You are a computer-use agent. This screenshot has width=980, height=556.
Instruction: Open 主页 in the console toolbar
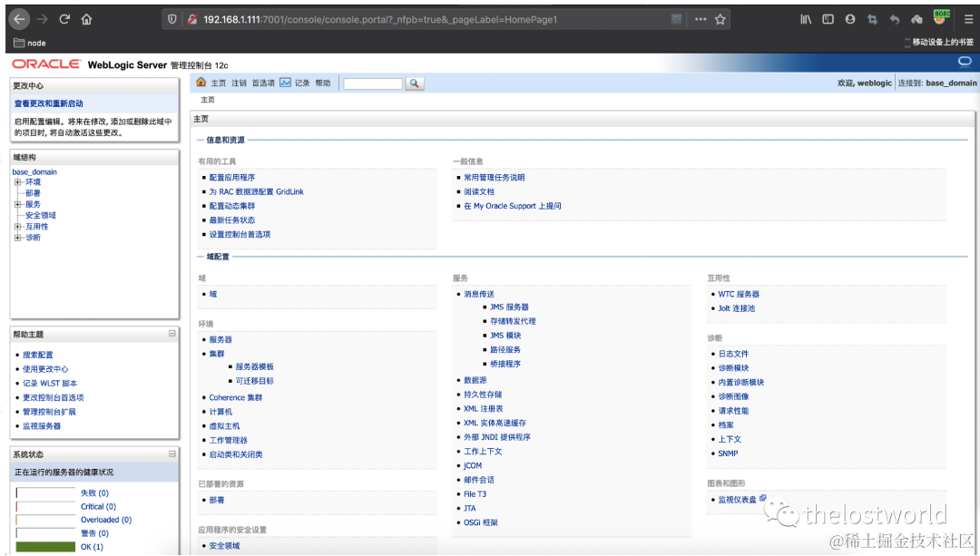(218, 83)
